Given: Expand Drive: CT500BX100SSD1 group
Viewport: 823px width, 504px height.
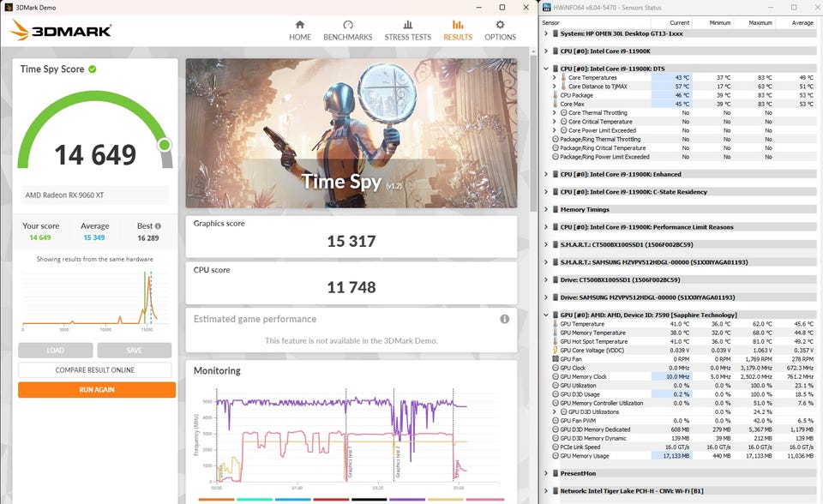Looking at the screenshot, I should (546, 279).
